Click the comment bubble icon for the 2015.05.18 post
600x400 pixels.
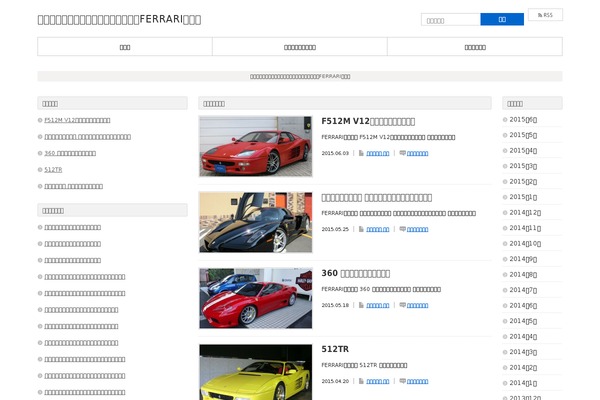[x=403, y=305]
